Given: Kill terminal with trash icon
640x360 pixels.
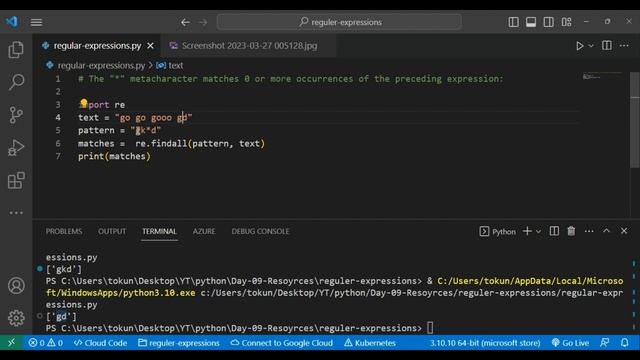Looking at the screenshot, I should 571,231.
